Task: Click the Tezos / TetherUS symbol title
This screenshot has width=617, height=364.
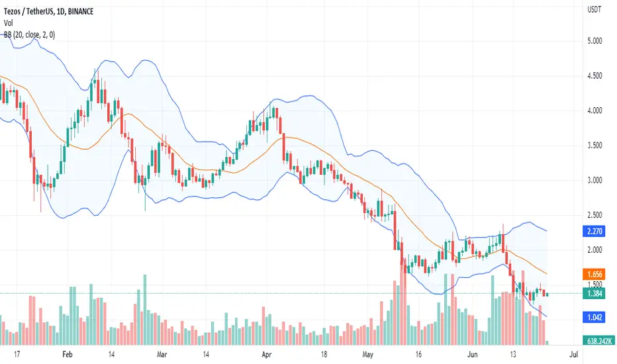Action: 48,11
